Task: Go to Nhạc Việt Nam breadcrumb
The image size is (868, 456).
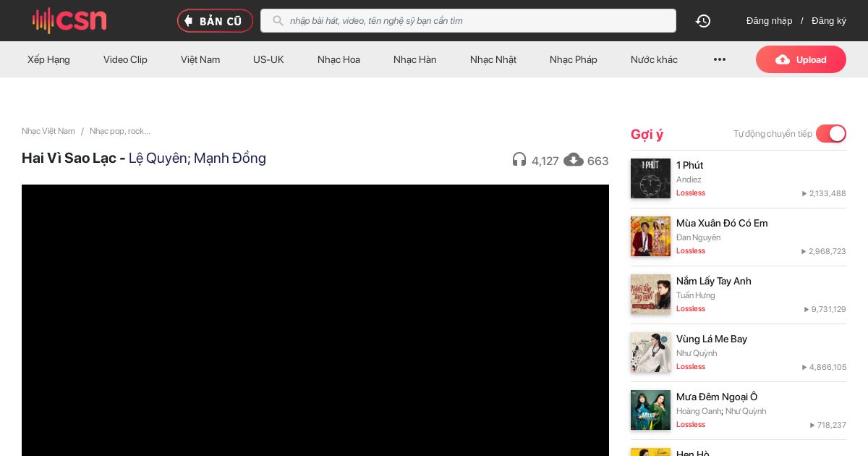Action: [x=48, y=131]
